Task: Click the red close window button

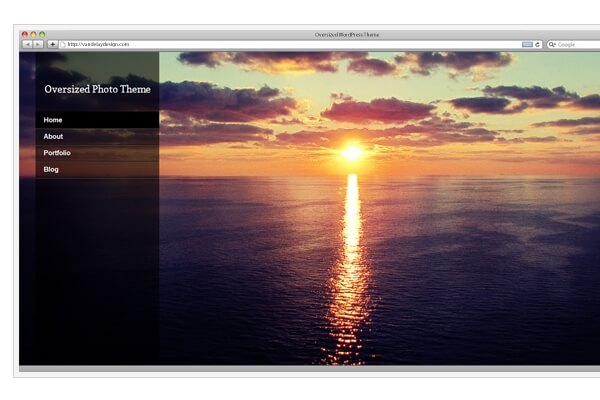Action: tap(25, 34)
